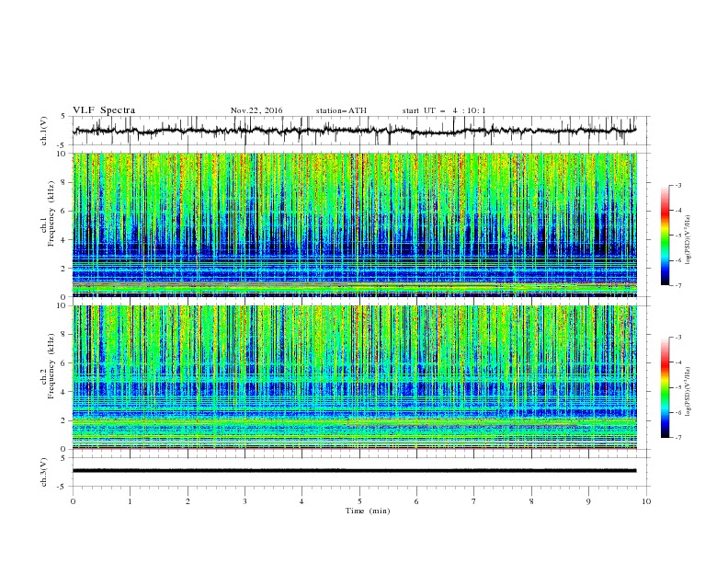Click the ch.3 flat voltage trace

coord(354,471)
